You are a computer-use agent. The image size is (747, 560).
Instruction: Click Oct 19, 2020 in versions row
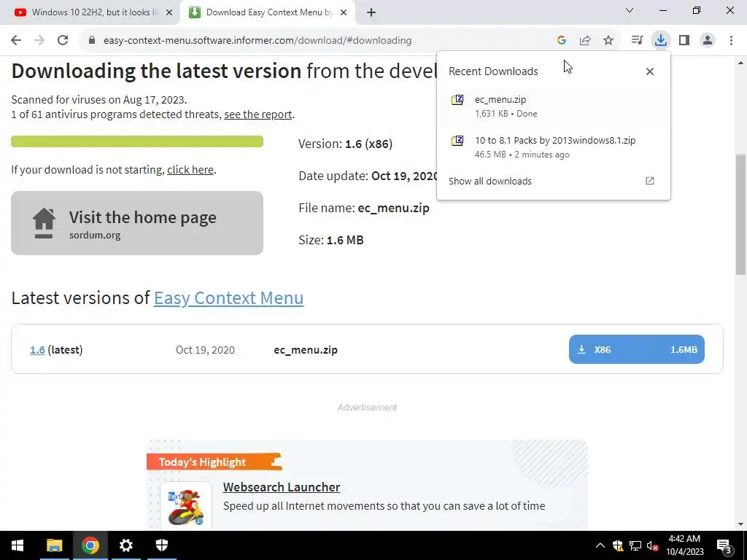205,350
